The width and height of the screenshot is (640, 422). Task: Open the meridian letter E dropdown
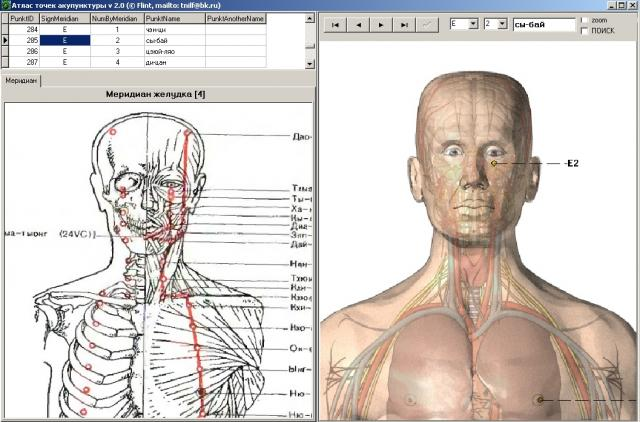pos(472,24)
